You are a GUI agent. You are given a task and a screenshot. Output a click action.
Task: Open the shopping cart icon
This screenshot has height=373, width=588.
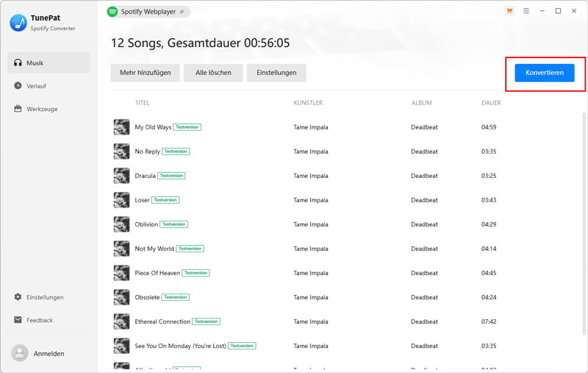tap(509, 11)
